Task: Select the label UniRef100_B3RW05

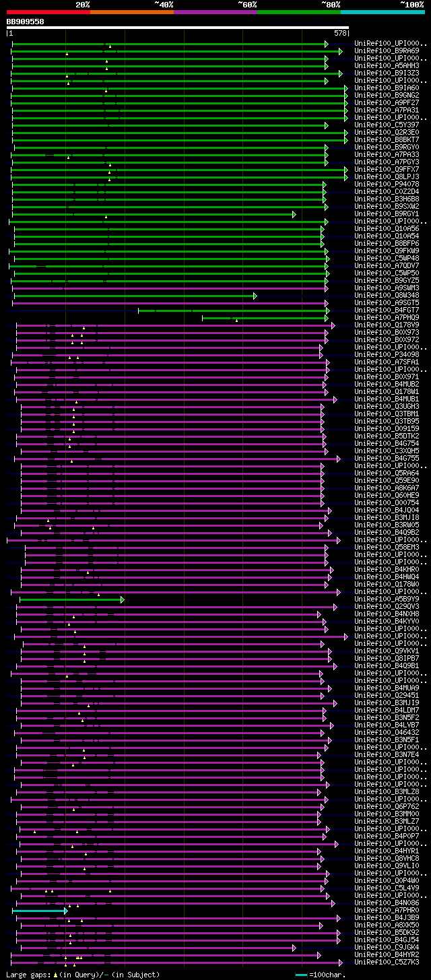Action: pyautogui.click(x=387, y=525)
